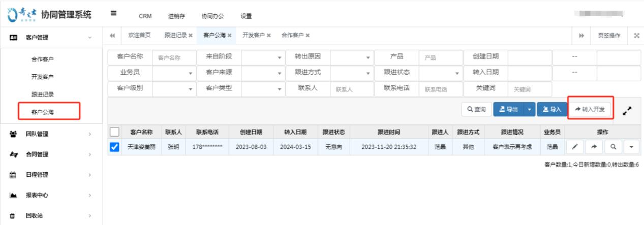
Task: Open the 进销存 top menu
Action: (176, 16)
